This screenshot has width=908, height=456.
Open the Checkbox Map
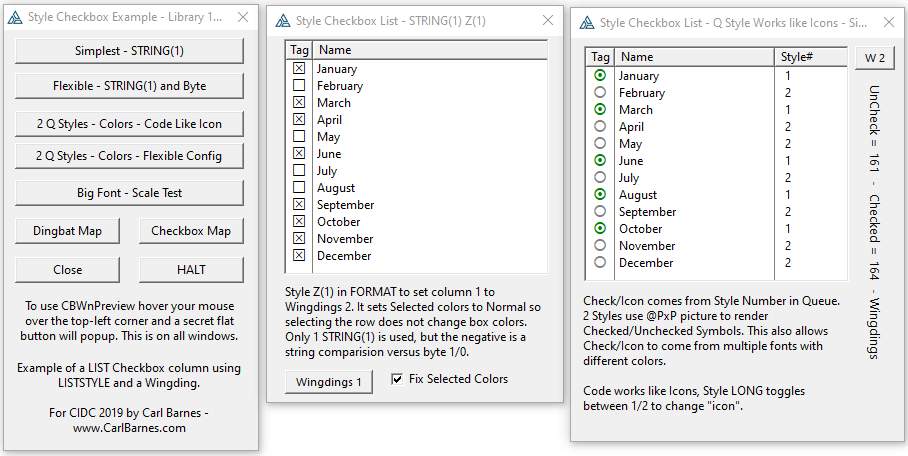click(191, 231)
